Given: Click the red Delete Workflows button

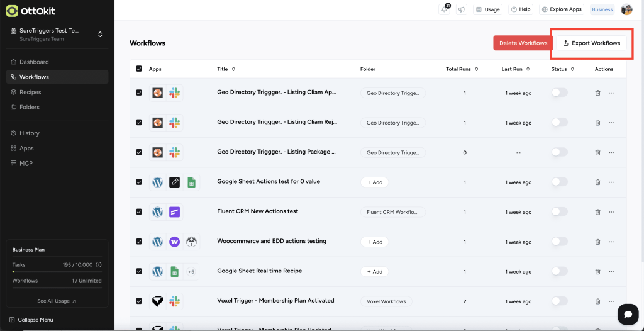Looking at the screenshot, I should click(523, 43).
